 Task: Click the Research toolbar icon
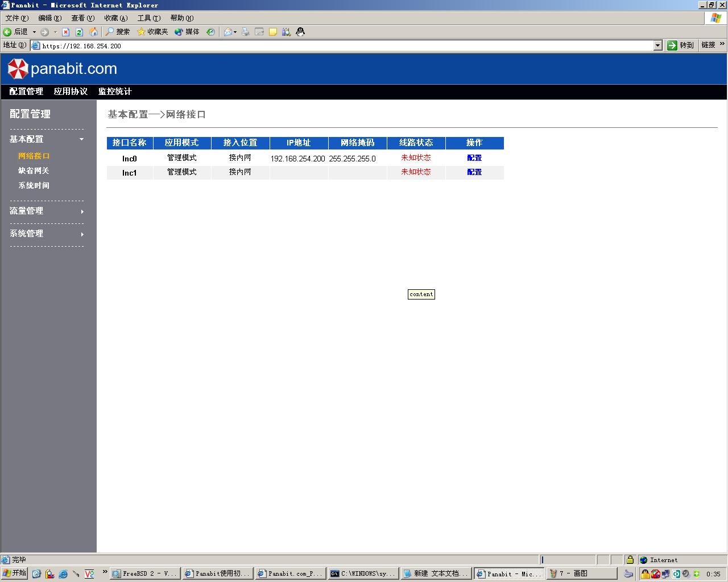[x=287, y=32]
